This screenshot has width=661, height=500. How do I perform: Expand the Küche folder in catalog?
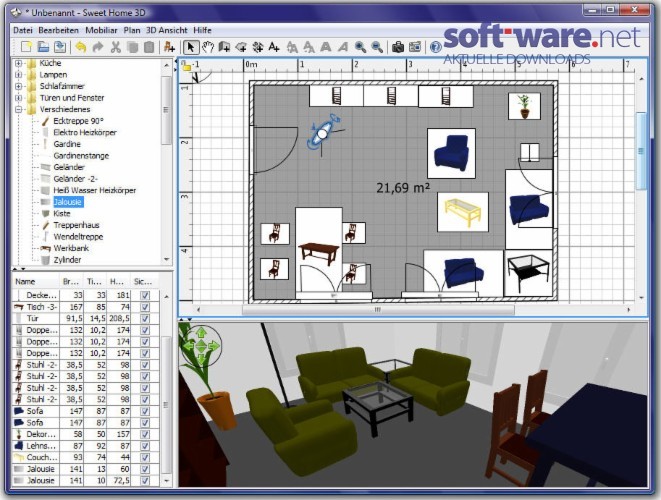pyautogui.click(x=18, y=63)
